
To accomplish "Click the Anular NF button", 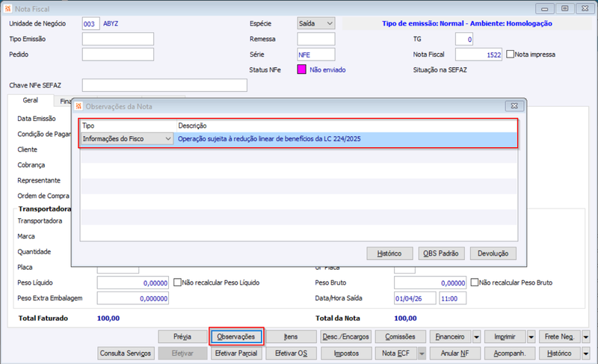I will pyautogui.click(x=455, y=354).
